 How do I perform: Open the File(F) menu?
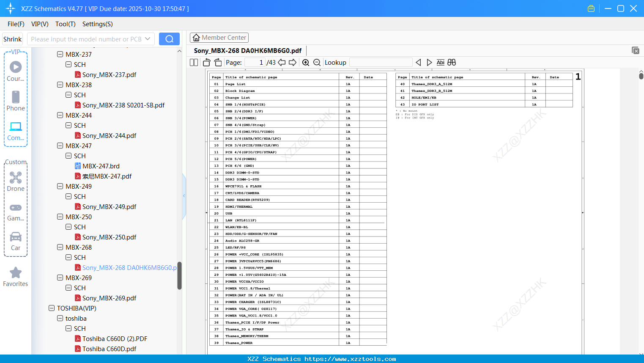pos(16,24)
